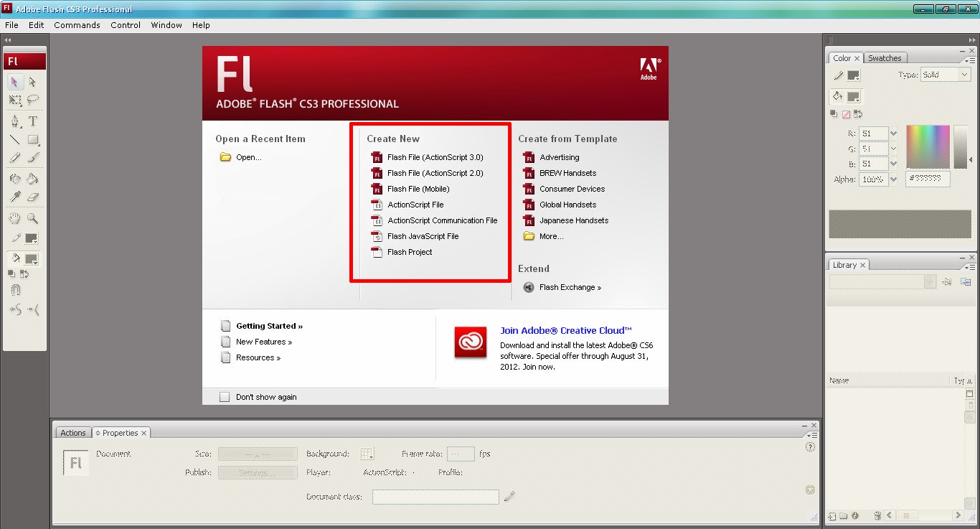
Task: Activate the Pen tool
Action: point(14,122)
